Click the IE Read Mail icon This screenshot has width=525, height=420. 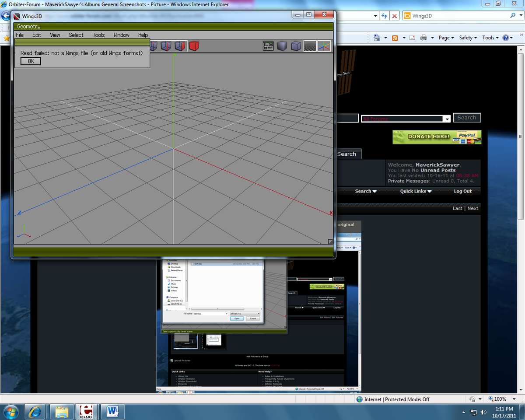pos(412,38)
